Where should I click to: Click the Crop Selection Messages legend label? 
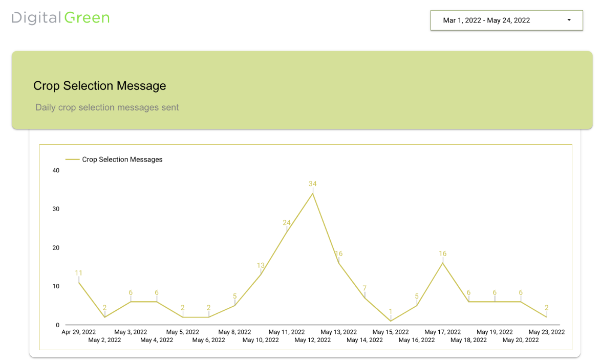pyautogui.click(x=122, y=160)
